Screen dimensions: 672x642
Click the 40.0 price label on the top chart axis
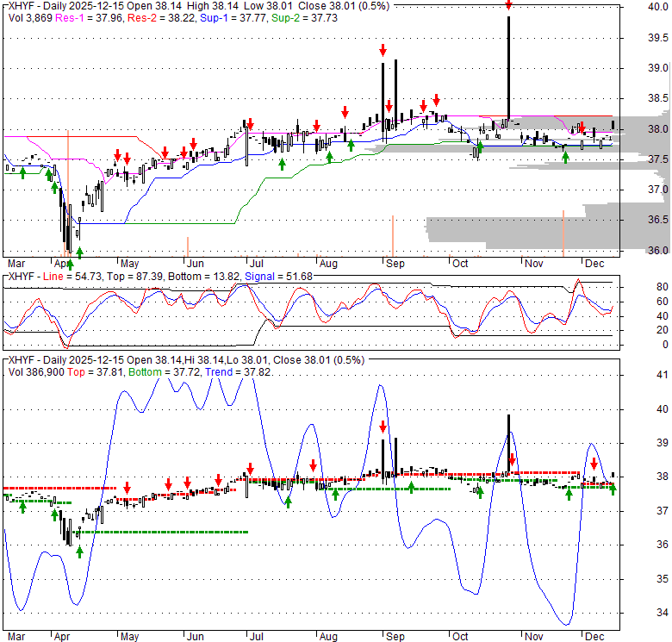[x=658, y=8]
